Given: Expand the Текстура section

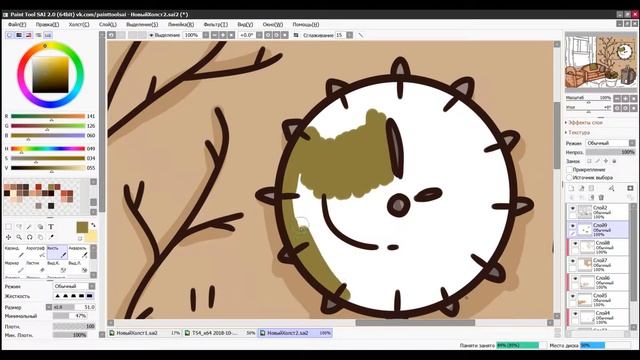Looking at the screenshot, I should point(578,133).
